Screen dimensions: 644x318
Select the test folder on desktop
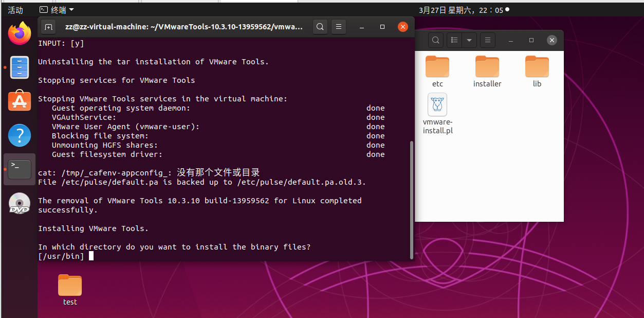(x=70, y=290)
